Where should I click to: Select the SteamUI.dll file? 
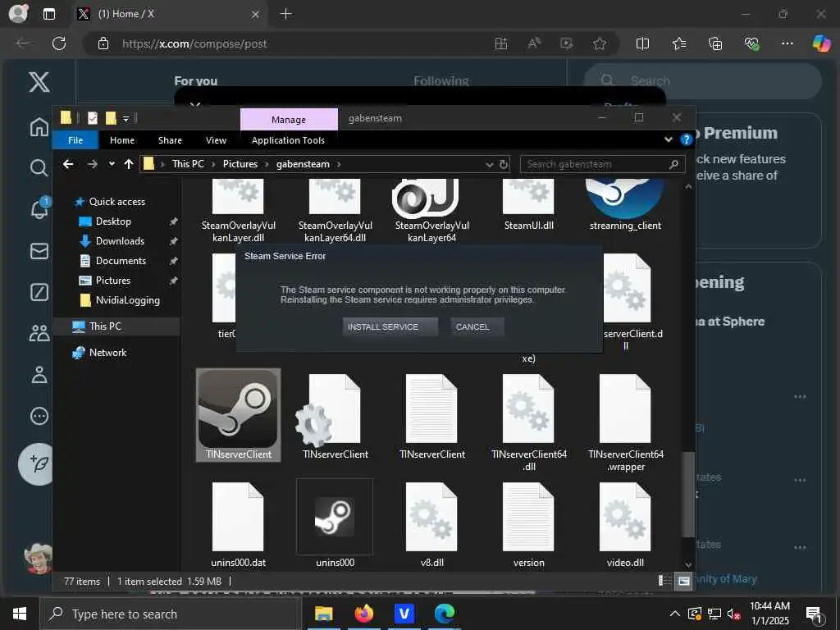(529, 206)
